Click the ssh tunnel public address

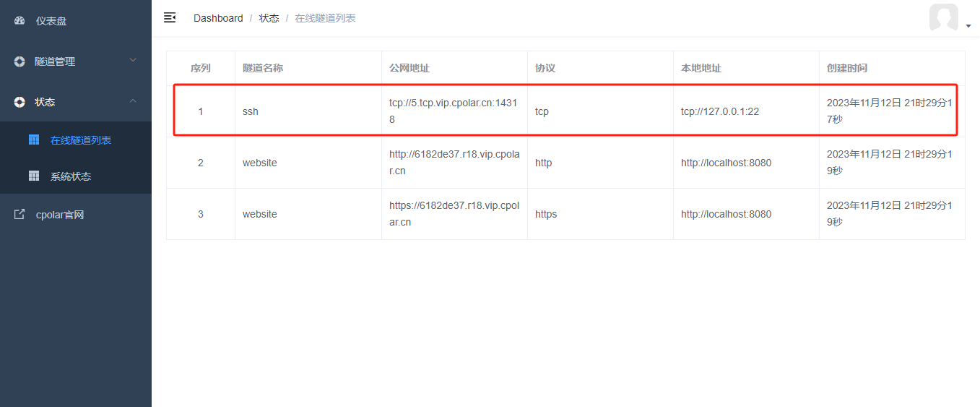click(x=454, y=111)
